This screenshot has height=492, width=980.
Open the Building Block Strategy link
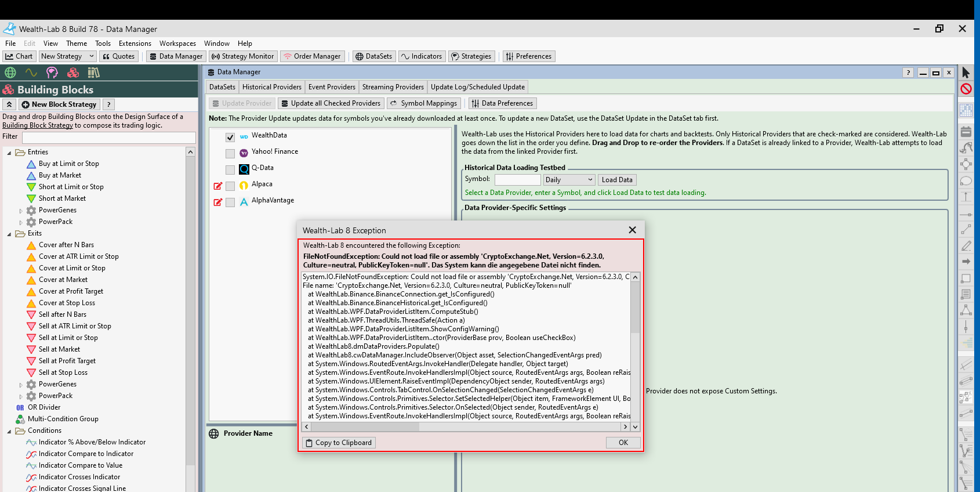pyautogui.click(x=38, y=125)
